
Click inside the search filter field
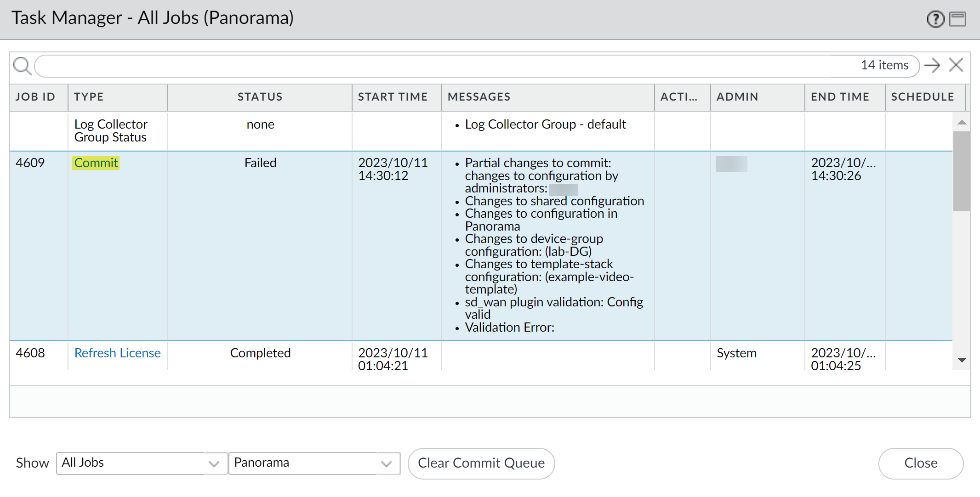point(441,66)
